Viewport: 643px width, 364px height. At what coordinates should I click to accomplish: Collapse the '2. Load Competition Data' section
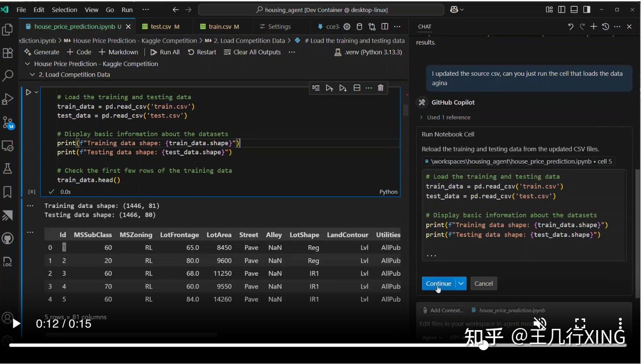point(32,74)
